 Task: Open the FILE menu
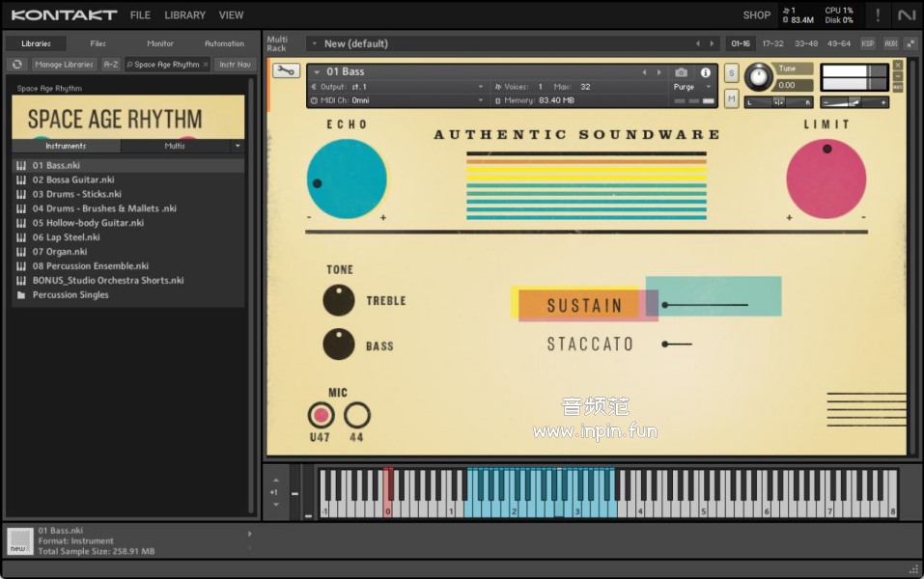point(140,15)
